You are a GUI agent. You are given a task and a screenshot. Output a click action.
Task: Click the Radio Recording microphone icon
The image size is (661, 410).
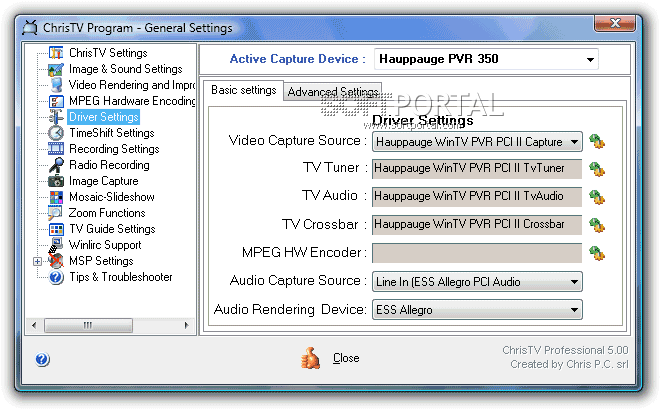pos(56,165)
